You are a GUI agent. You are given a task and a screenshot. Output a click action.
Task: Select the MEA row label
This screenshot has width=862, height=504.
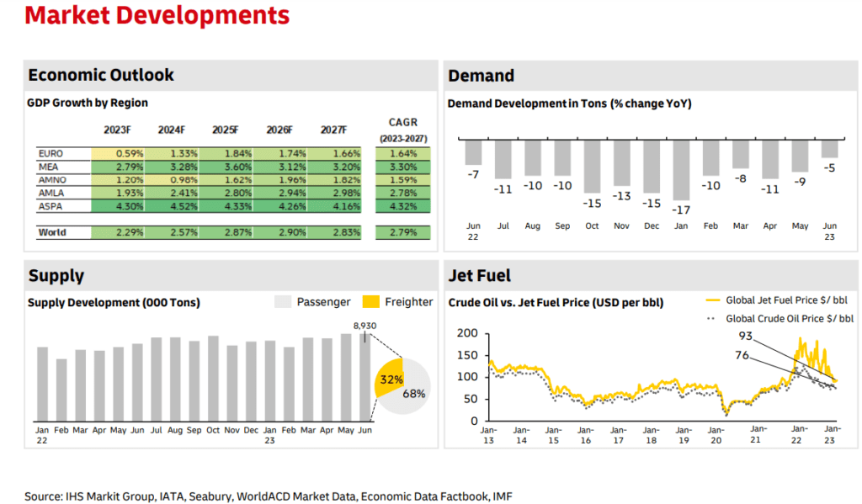point(48,167)
